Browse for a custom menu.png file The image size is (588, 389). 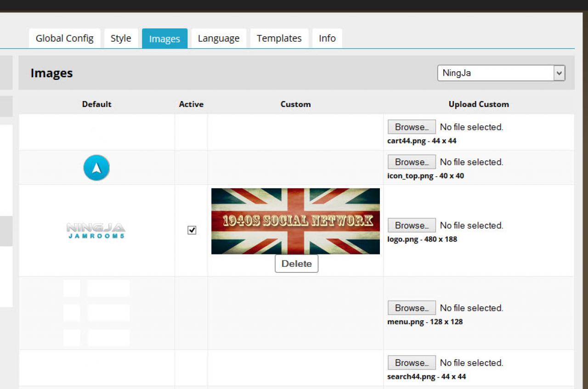(x=412, y=308)
